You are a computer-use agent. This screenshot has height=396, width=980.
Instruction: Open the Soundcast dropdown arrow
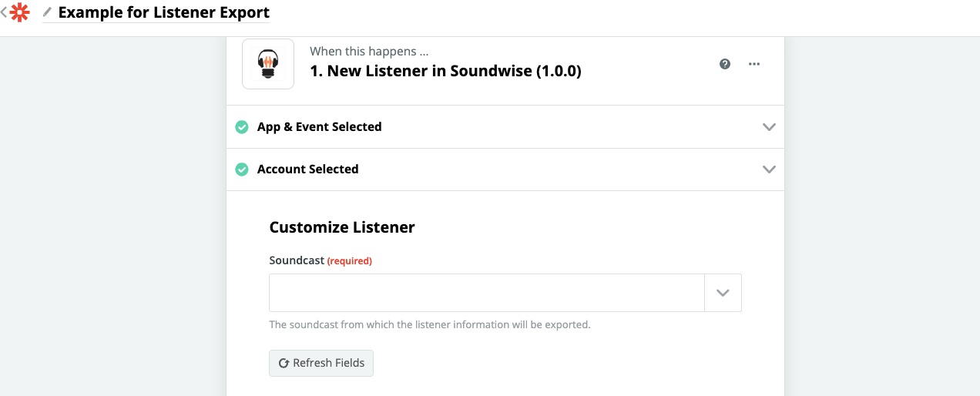point(723,293)
